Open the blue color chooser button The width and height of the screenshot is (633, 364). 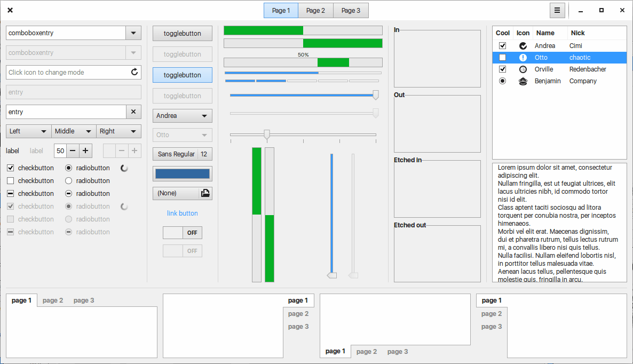tap(183, 173)
